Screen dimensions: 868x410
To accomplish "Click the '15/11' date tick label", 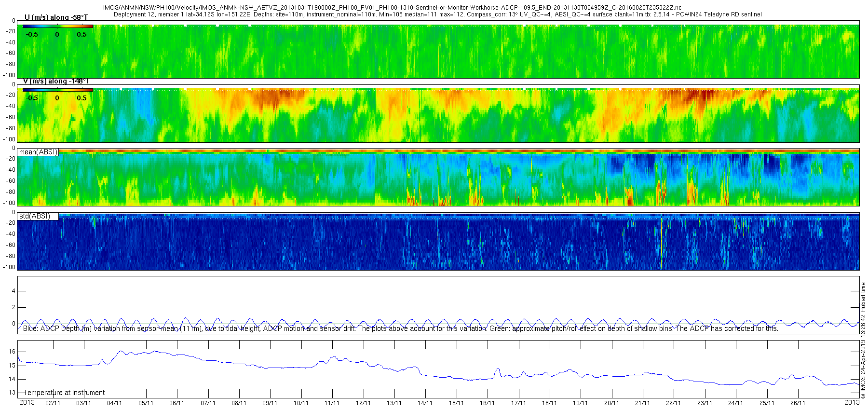I will click(456, 403).
